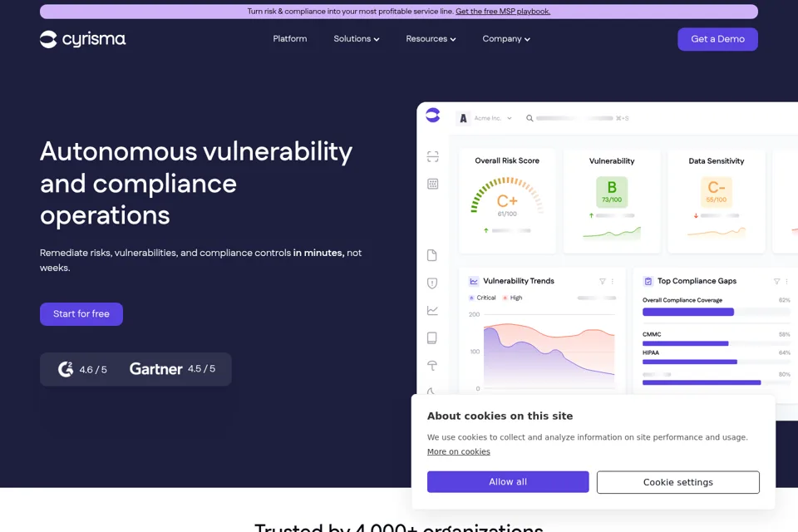Click the Vulnerability B grade badge
798x532 pixels.
(612, 192)
